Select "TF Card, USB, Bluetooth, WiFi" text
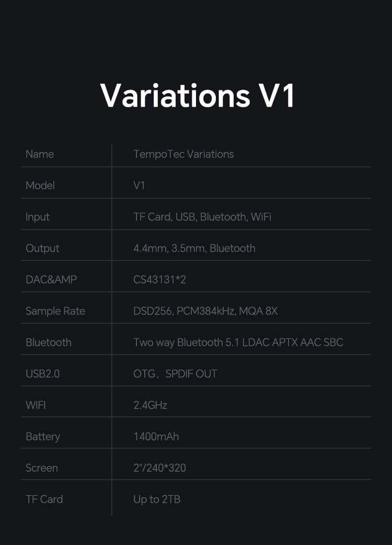Image resolution: width=392 pixels, height=545 pixels. click(x=202, y=217)
